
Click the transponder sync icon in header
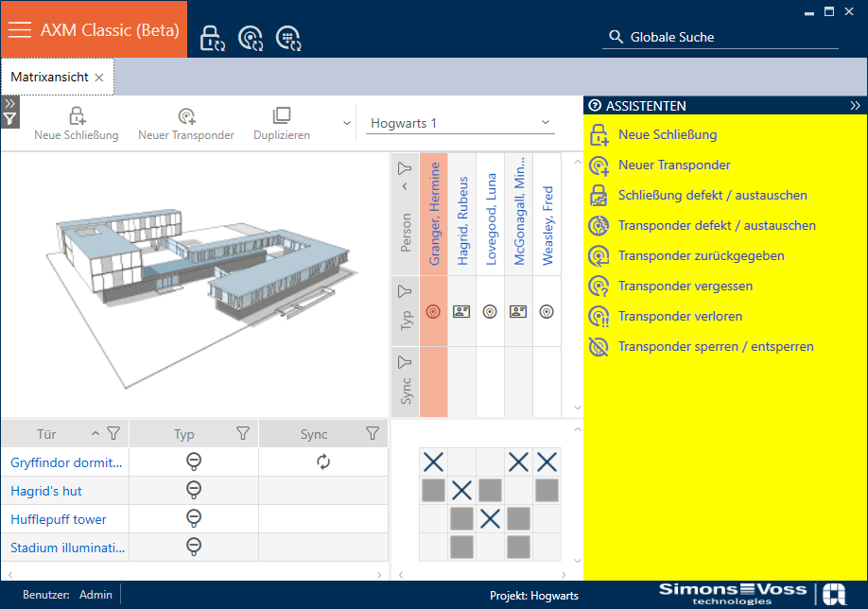tap(251, 38)
